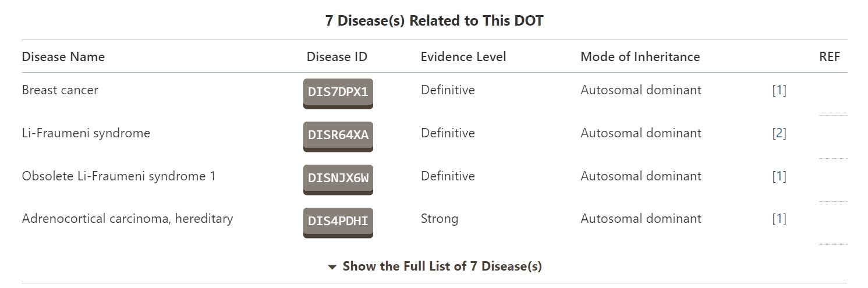Select the DIS4PDHI disease ID badge
Screen dimensions: 868x288
click(x=338, y=222)
